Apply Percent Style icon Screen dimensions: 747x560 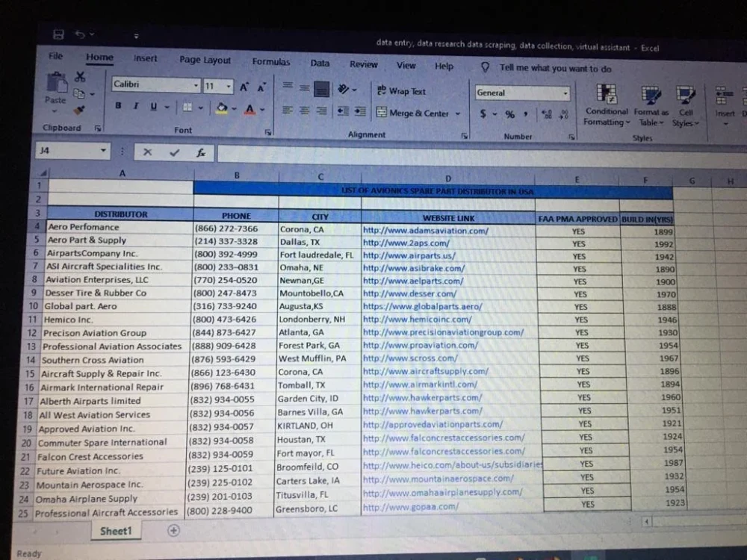click(x=509, y=114)
